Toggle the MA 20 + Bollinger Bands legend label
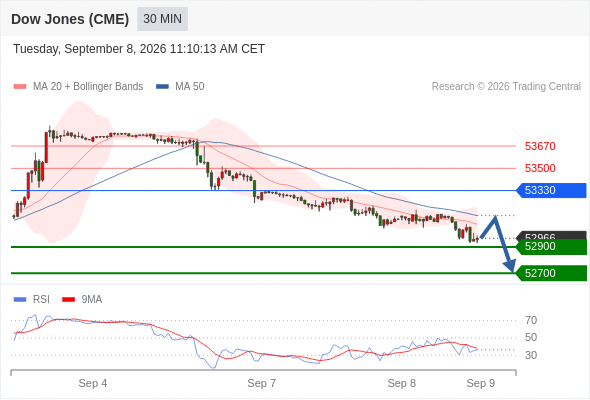The height and width of the screenshot is (400, 590). tap(88, 87)
